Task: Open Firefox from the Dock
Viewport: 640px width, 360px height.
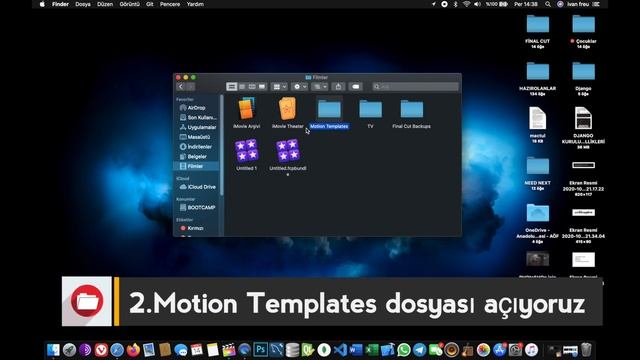Action: tap(133, 350)
